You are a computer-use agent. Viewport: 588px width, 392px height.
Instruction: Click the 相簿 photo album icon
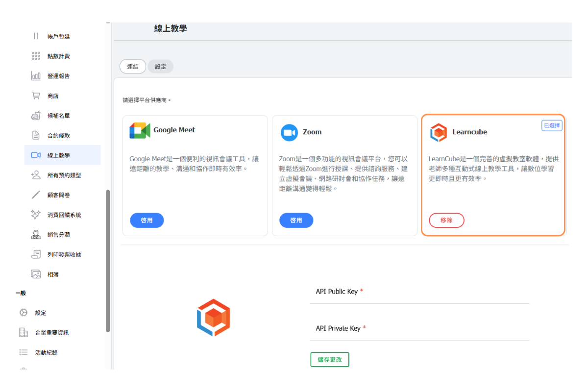pyautogui.click(x=36, y=274)
